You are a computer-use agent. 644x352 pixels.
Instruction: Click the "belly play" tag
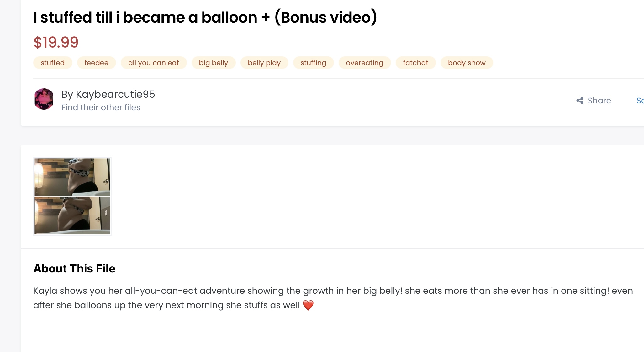tap(264, 63)
